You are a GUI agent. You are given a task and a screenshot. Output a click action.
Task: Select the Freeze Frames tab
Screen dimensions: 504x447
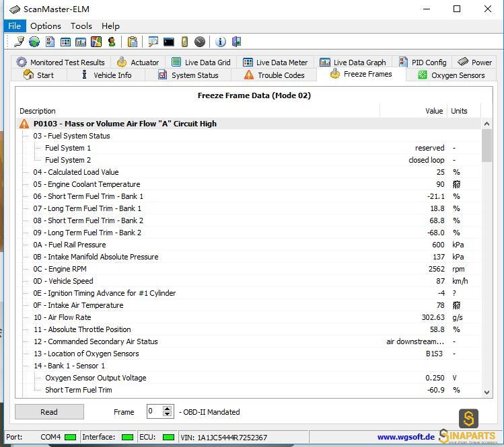pyautogui.click(x=361, y=74)
